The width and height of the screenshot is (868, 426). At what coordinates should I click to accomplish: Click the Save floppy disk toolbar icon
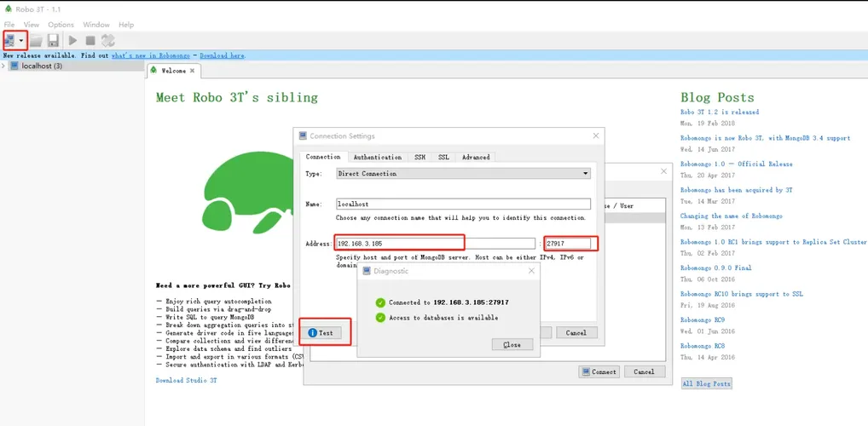pyautogui.click(x=53, y=40)
